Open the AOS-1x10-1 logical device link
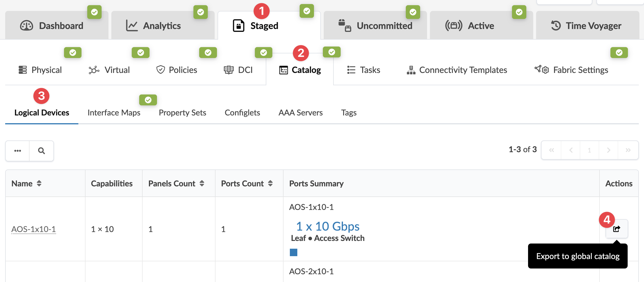Viewport: 644px width, 282px height. [34, 229]
